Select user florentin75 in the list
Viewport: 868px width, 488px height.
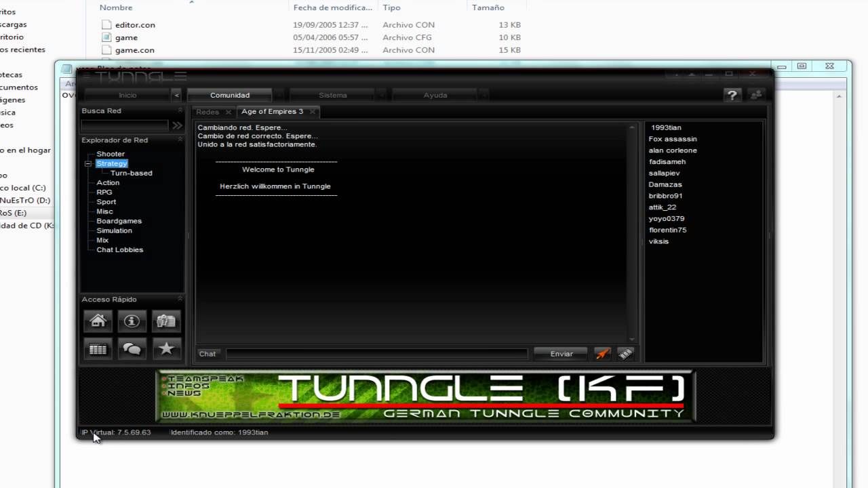click(x=668, y=230)
